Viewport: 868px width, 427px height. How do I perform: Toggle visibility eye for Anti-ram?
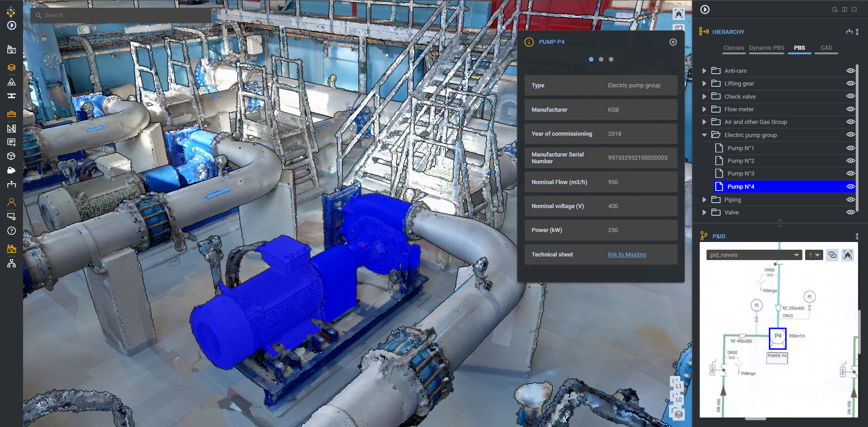tap(850, 71)
